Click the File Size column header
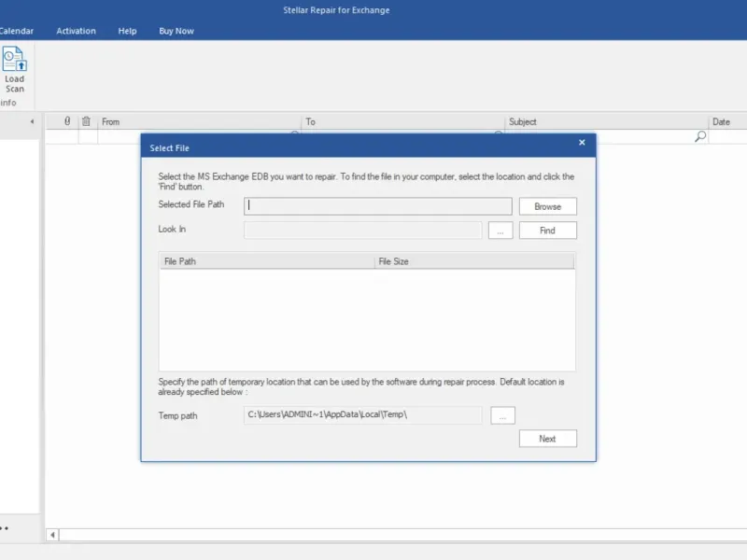Screen dimensions: 747x560 click(x=474, y=261)
